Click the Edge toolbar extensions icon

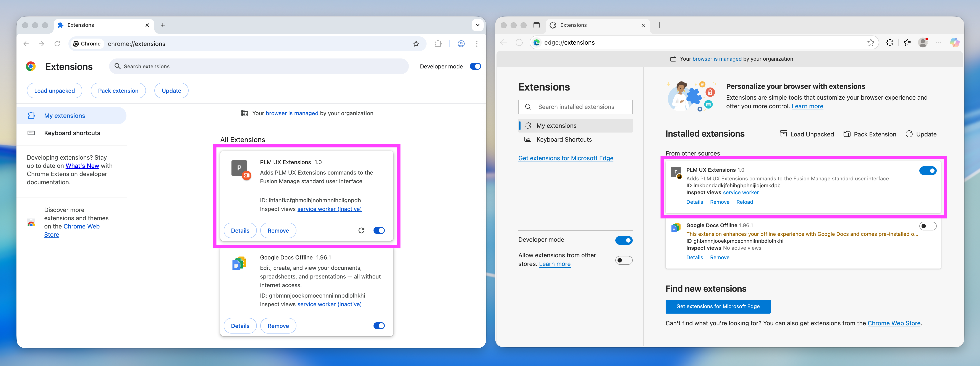889,43
